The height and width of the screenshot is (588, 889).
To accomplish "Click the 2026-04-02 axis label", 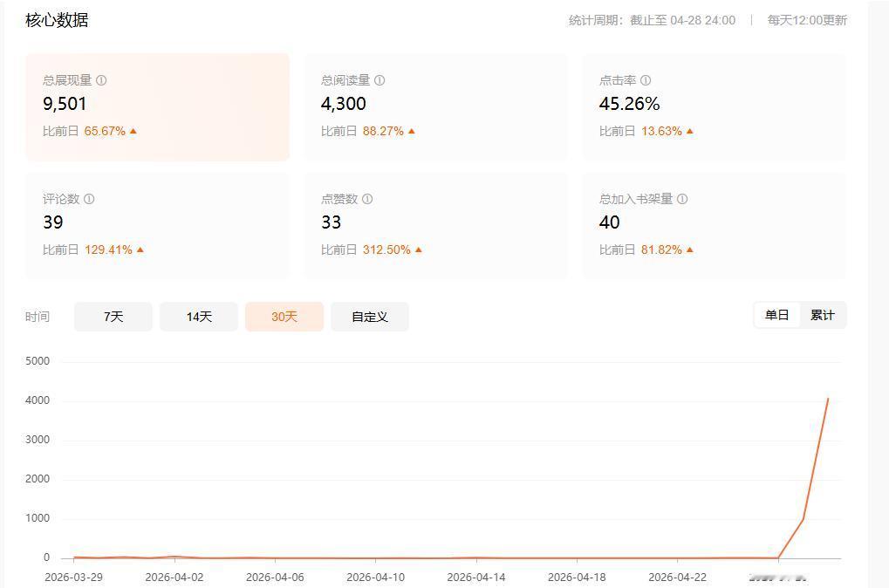I will pos(174,578).
